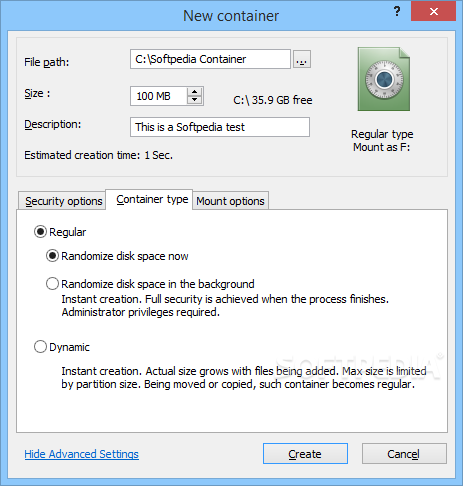Click the Create button

tap(305, 454)
